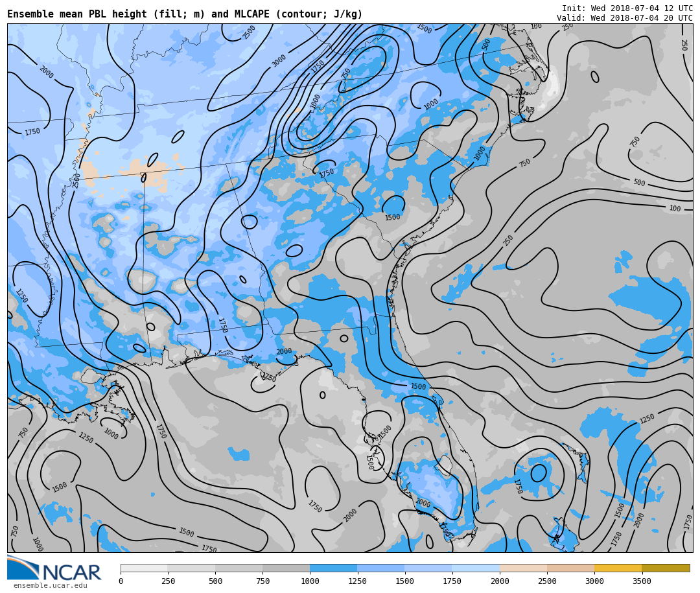The image size is (700, 593).
Task: Click the '100' contour label over the Atlantic
Action: click(675, 208)
